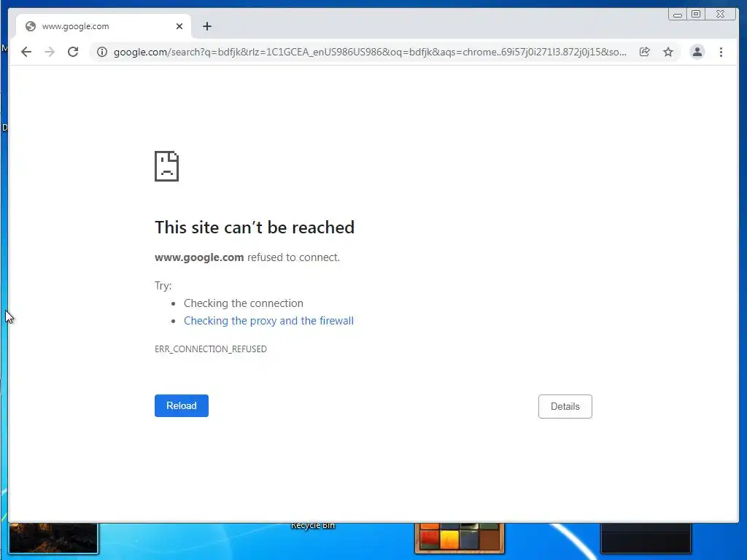Share this page icon
This screenshot has width=747, height=560.
645,52
